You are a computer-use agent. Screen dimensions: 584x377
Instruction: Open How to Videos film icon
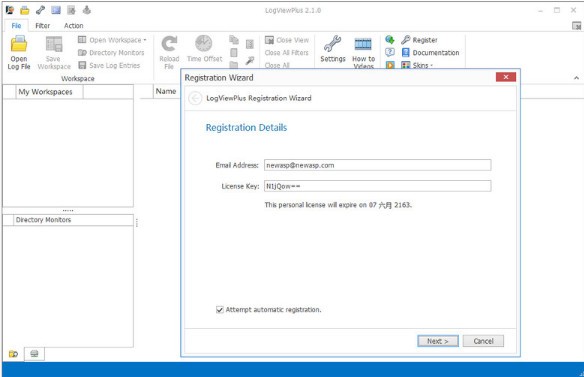tap(363, 53)
